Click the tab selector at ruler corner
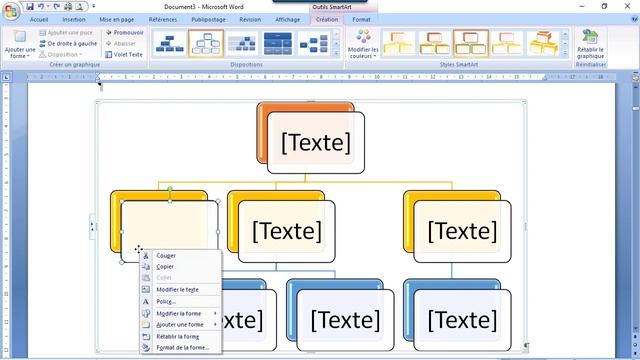The image size is (640, 360). point(6,77)
